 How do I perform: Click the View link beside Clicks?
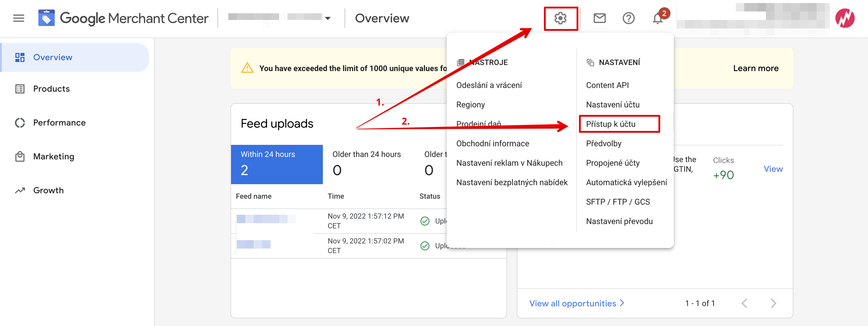click(773, 169)
